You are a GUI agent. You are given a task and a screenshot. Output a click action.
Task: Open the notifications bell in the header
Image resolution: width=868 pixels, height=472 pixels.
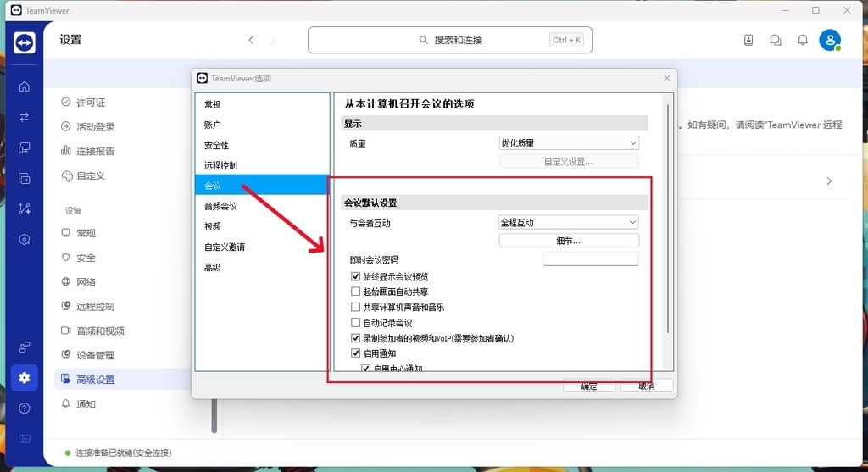tap(803, 40)
